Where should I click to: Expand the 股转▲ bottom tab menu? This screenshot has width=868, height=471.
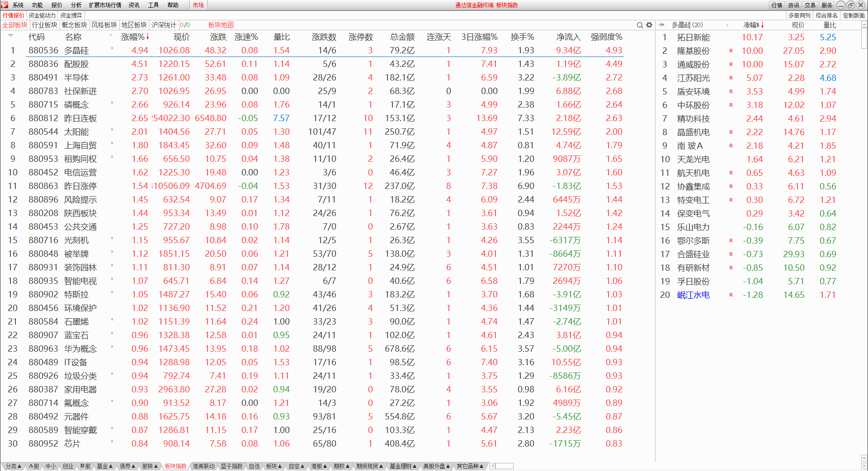pos(150,466)
